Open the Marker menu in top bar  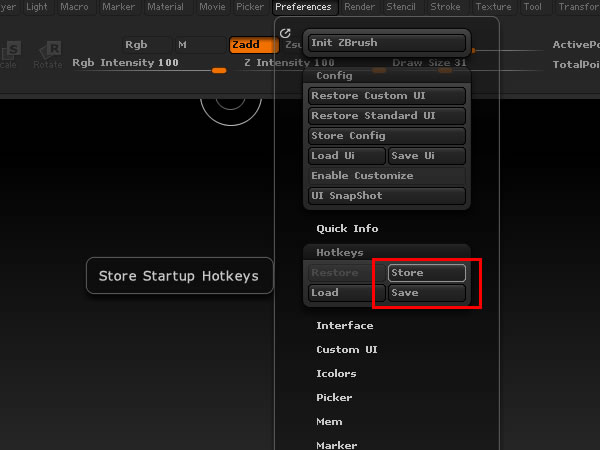[x=119, y=7]
